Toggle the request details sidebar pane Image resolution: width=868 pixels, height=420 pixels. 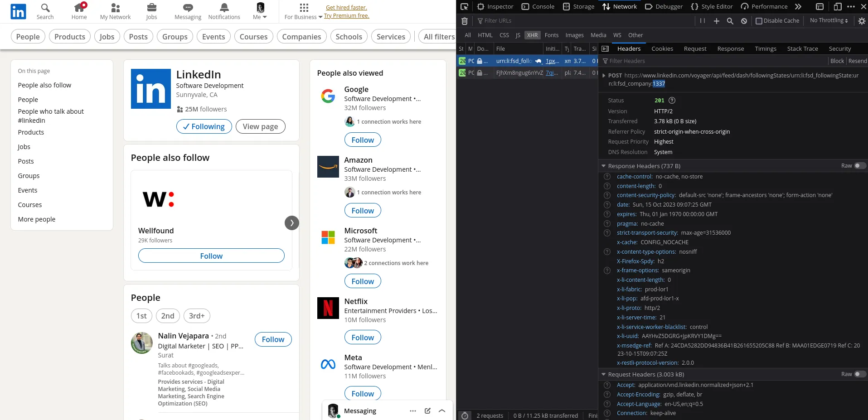605,48
